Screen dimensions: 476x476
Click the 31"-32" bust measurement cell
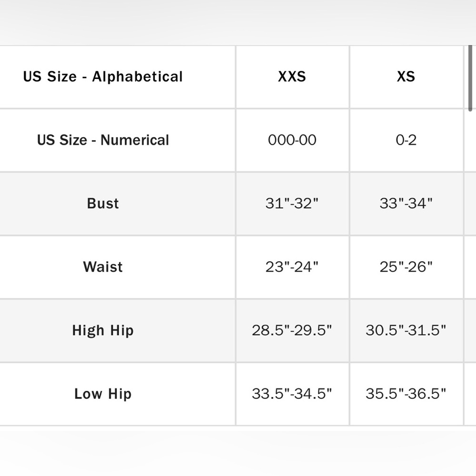click(x=292, y=204)
